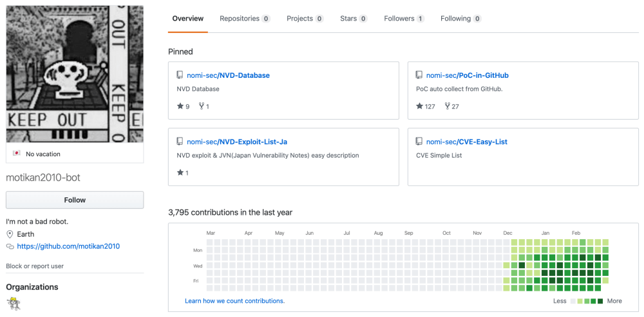Click the profile avatar image
This screenshot has height=317, width=644.
[75, 74]
